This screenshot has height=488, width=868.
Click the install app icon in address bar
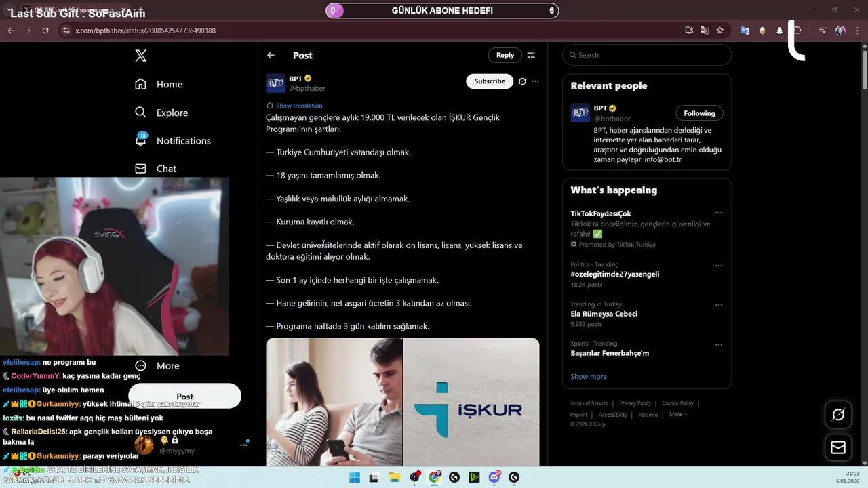coord(689,30)
